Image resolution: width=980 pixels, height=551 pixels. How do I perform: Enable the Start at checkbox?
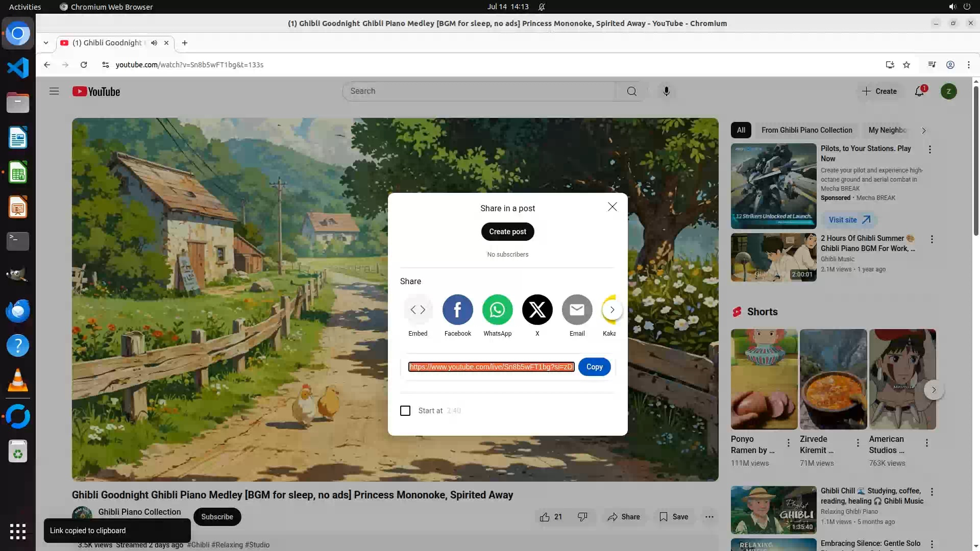point(405,411)
